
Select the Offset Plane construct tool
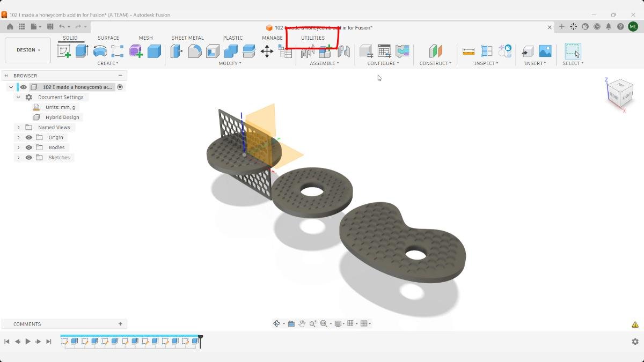pos(435,51)
